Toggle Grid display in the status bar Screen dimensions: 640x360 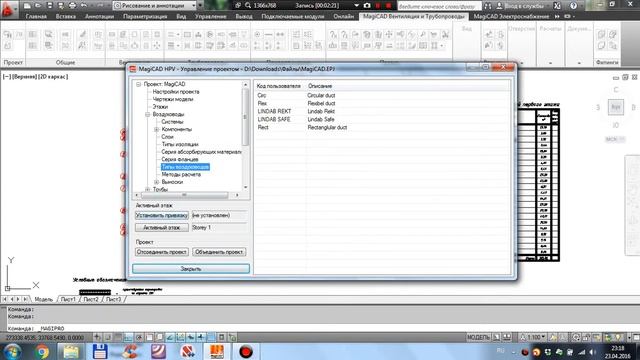pyautogui.click(x=118, y=337)
